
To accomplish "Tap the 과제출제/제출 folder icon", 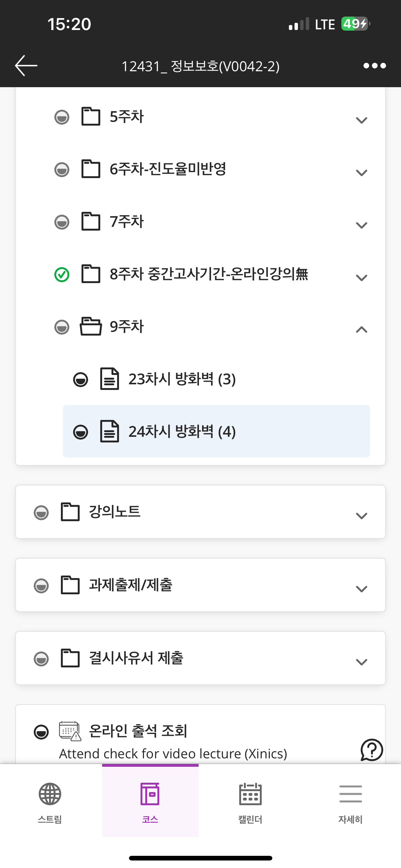I will point(70,585).
